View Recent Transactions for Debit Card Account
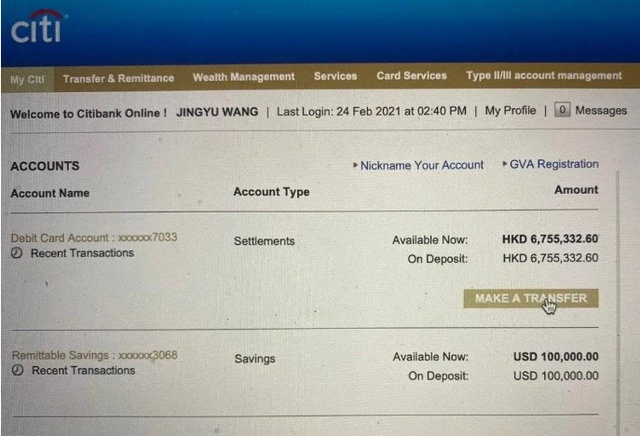Image resolution: width=640 pixels, height=436 pixels. (82, 253)
